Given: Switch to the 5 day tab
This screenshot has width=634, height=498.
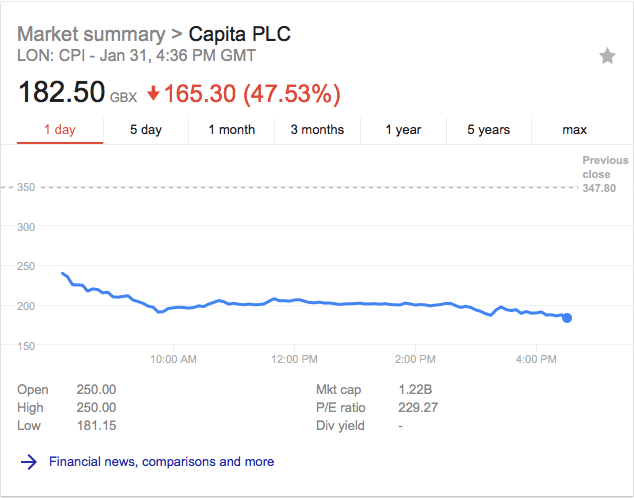Looking at the screenshot, I should (x=146, y=130).
